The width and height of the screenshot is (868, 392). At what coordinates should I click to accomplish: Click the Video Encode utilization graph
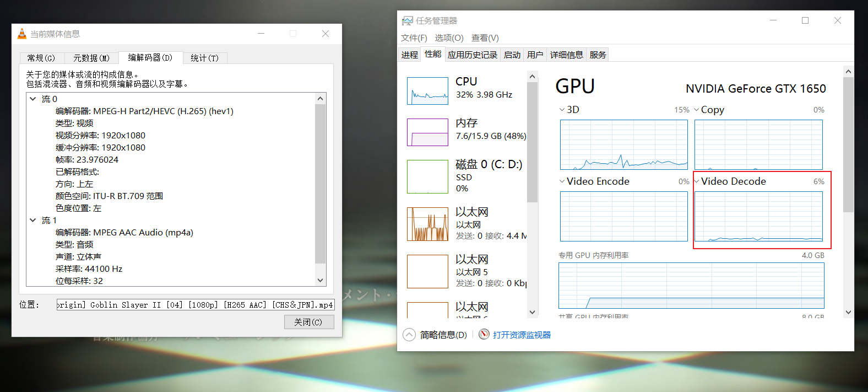click(624, 216)
